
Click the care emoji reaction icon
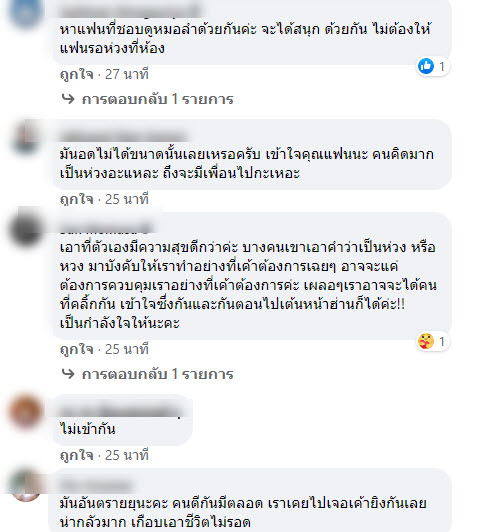tap(426, 341)
